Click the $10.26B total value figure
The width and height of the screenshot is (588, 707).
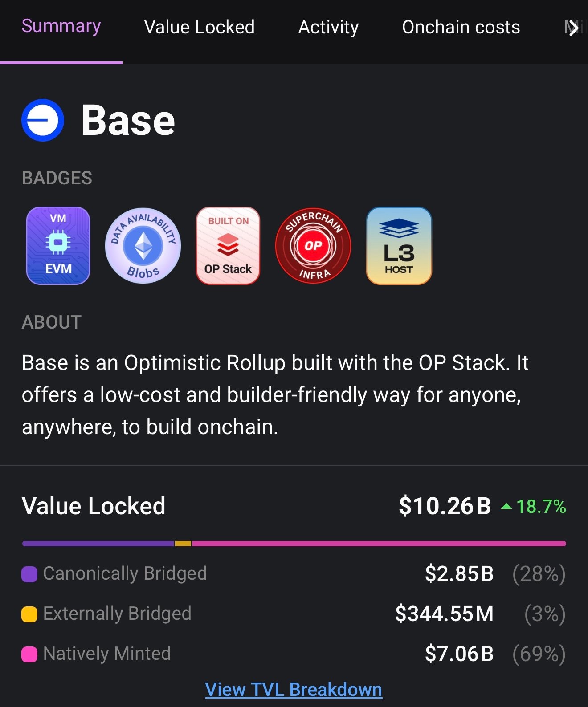point(445,506)
